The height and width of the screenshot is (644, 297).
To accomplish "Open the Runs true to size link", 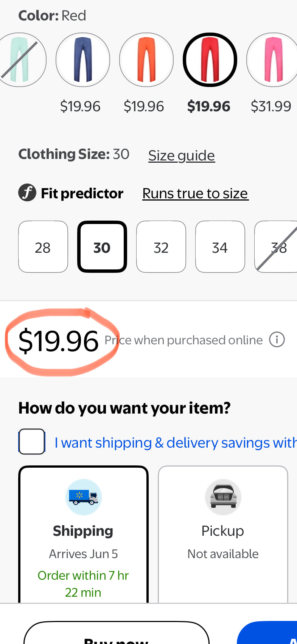I will tap(195, 193).
